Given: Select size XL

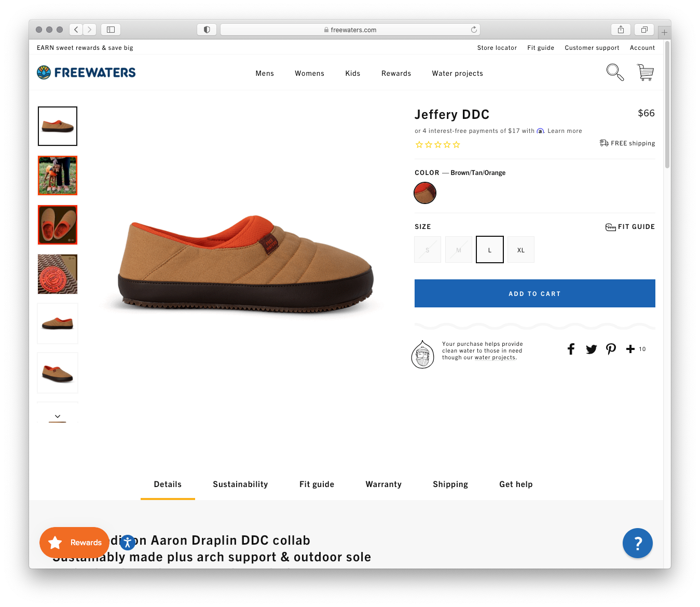Looking at the screenshot, I should pyautogui.click(x=521, y=250).
